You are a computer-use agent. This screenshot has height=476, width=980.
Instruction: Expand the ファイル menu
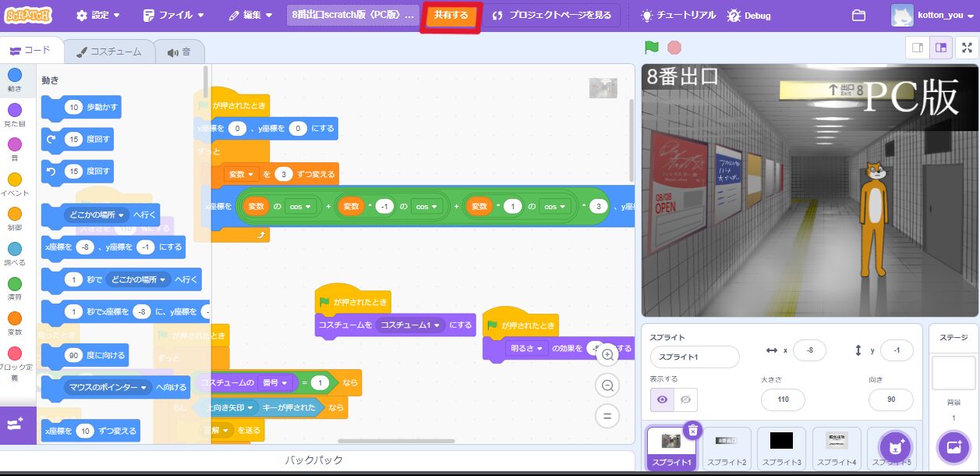[175, 16]
